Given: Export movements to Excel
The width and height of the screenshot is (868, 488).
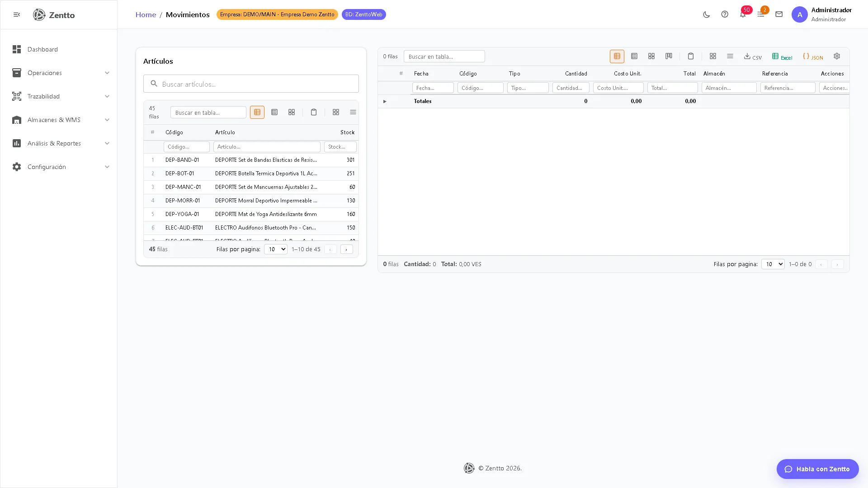Looking at the screenshot, I should (x=782, y=56).
